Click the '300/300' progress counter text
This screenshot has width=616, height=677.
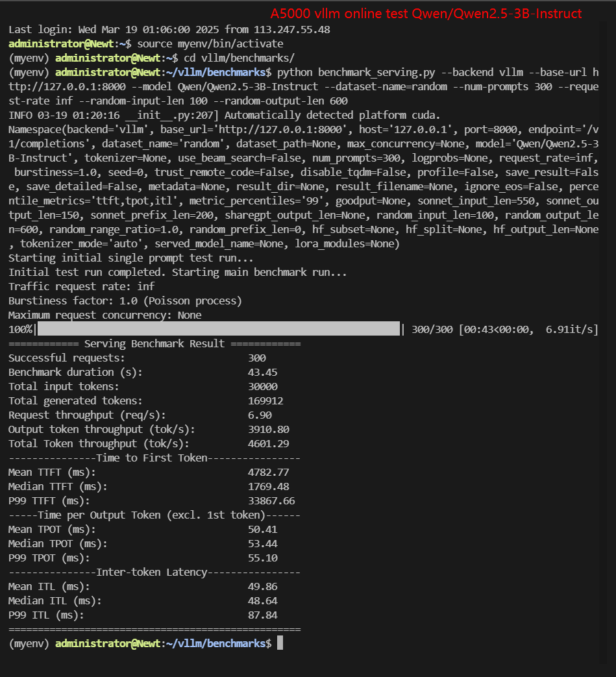point(432,330)
